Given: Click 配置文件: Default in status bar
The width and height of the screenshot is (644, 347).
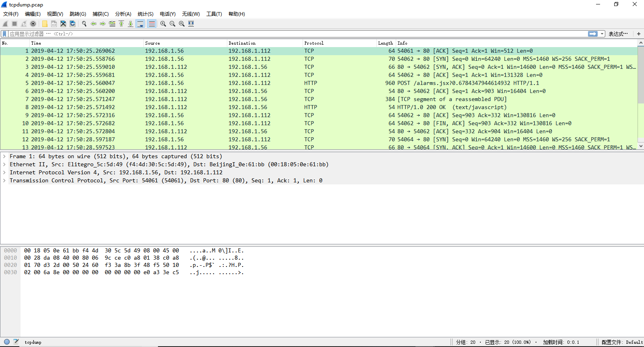Looking at the screenshot, I should click(x=622, y=342).
